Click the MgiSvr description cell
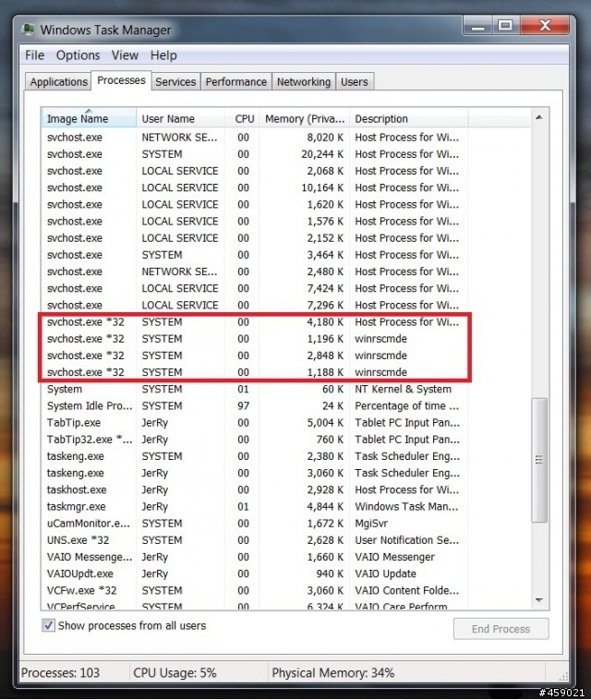 371,524
